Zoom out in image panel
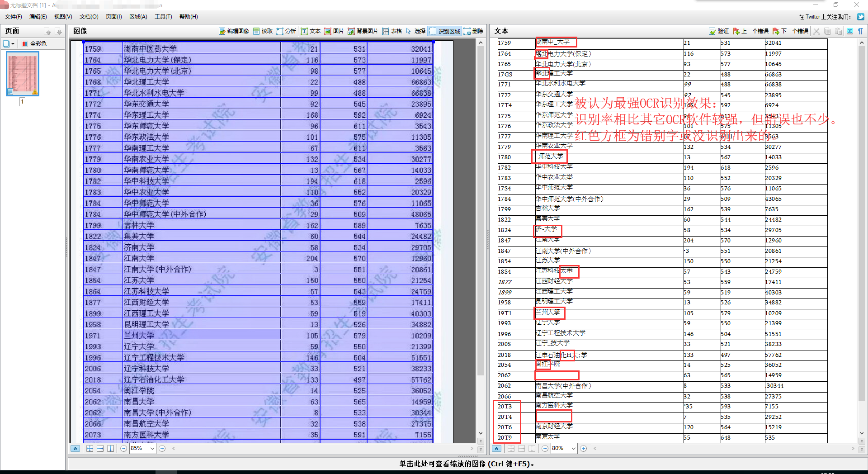This screenshot has width=868, height=474. (x=123, y=449)
